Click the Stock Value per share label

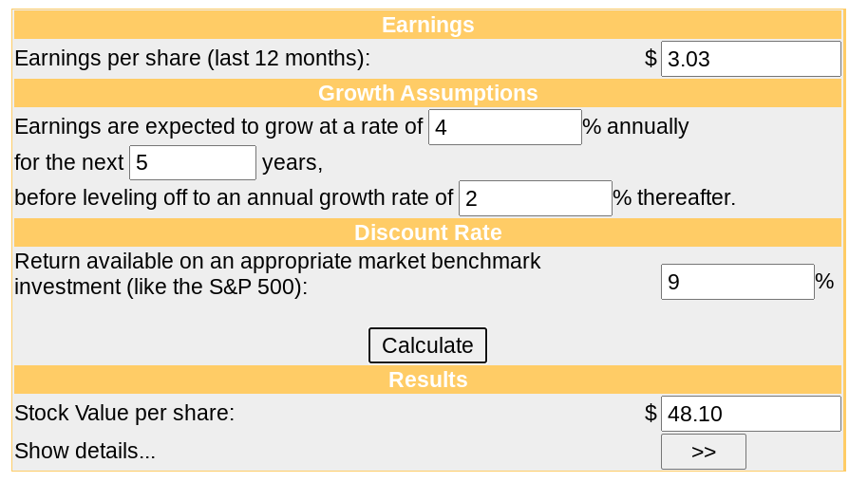[x=124, y=413]
